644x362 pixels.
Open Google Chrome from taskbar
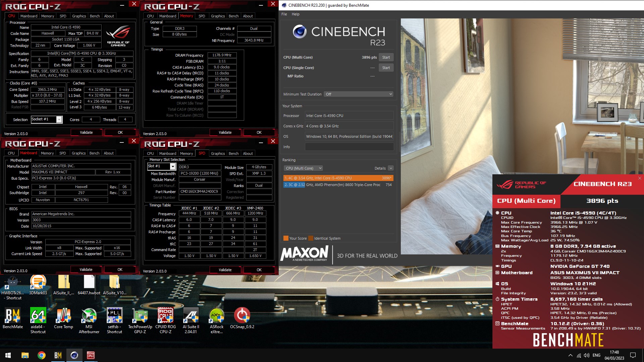[42, 355]
